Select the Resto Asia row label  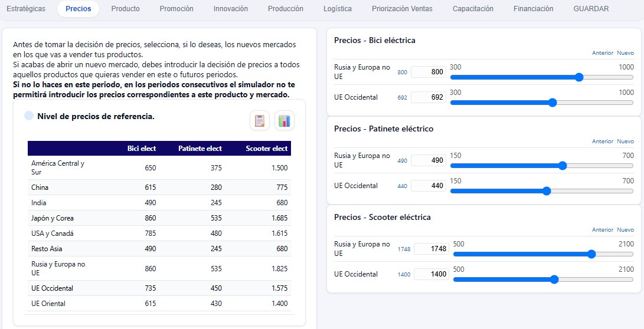47,249
